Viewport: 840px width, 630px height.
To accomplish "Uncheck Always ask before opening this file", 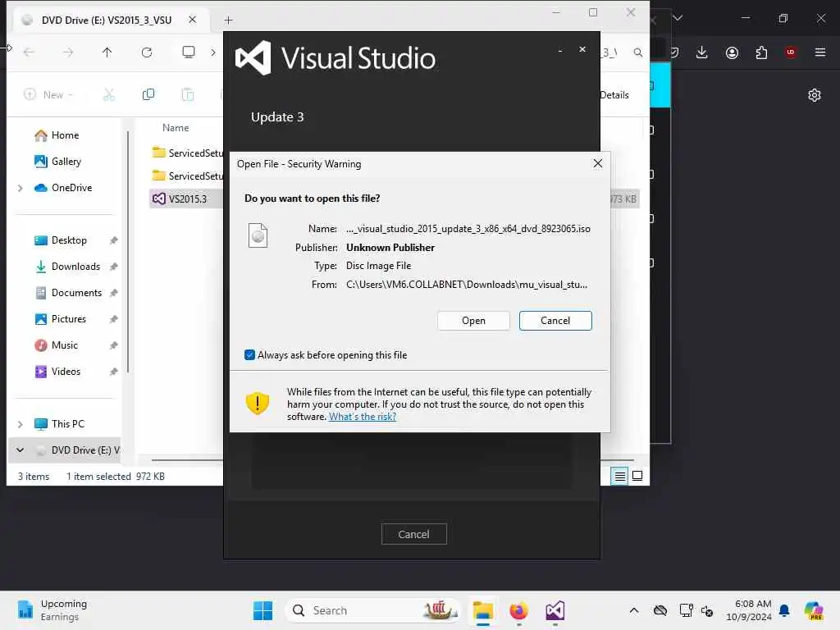I will click(x=249, y=354).
